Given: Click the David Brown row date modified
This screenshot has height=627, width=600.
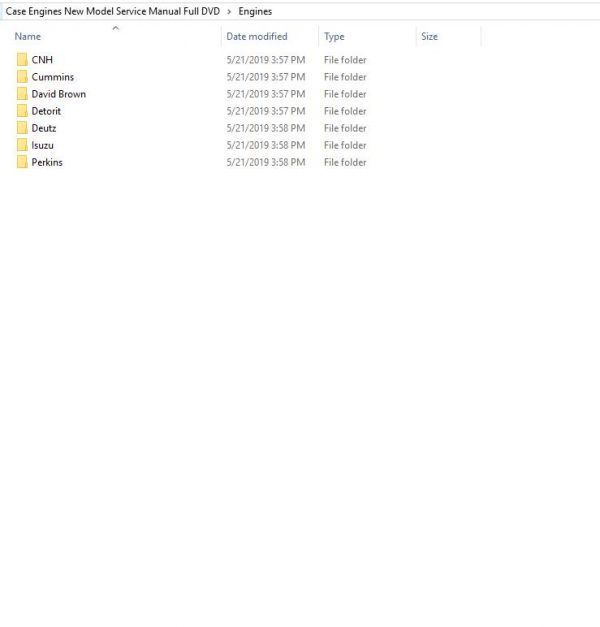Looking at the screenshot, I should tap(266, 94).
